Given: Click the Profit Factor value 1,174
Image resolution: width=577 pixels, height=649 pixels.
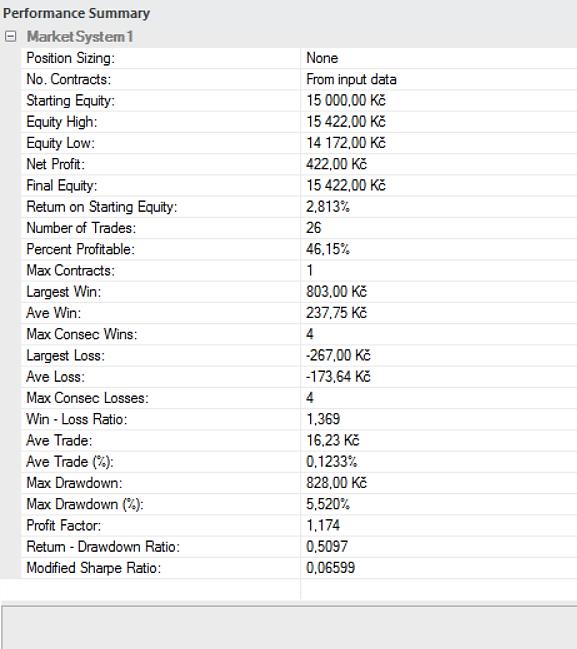Looking at the screenshot, I should 323,525.
